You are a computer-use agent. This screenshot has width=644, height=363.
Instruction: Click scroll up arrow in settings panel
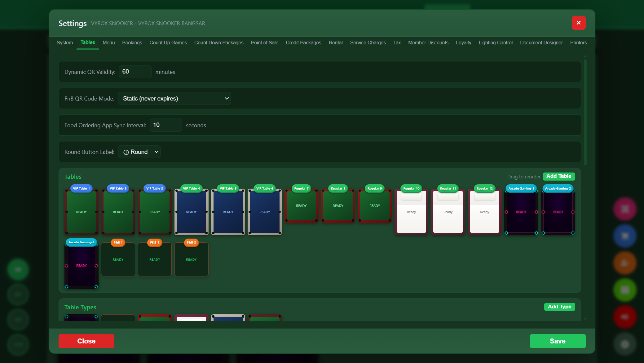pyautogui.click(x=585, y=56)
